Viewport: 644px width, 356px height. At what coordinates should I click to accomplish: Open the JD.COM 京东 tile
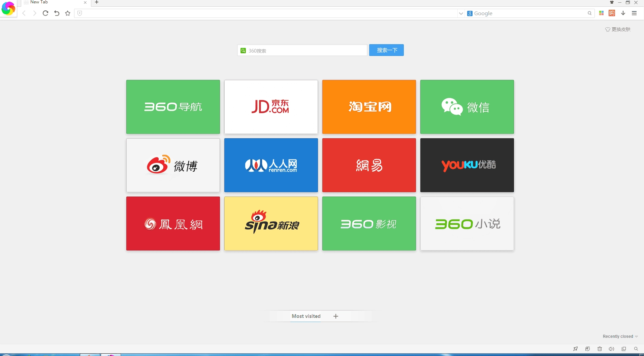[x=271, y=107]
